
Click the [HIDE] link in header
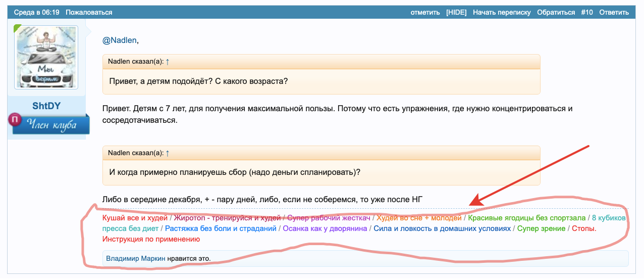(456, 12)
